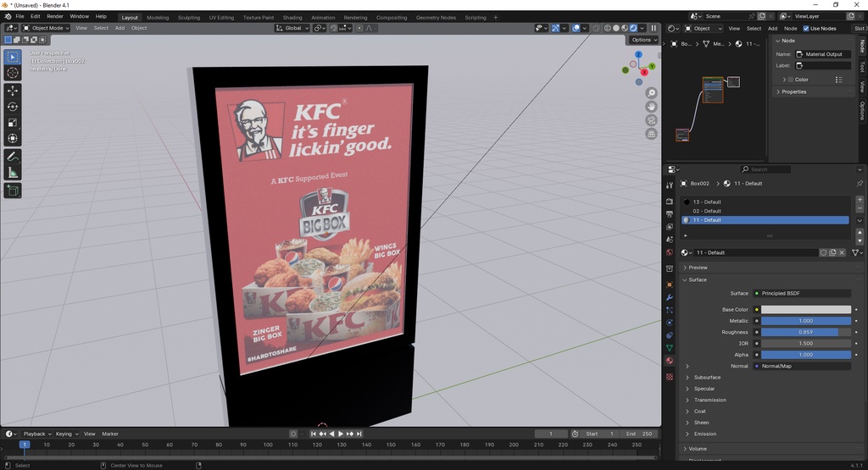This screenshot has width=868, height=470.
Task: Toggle camera view in the viewport
Action: point(651,120)
